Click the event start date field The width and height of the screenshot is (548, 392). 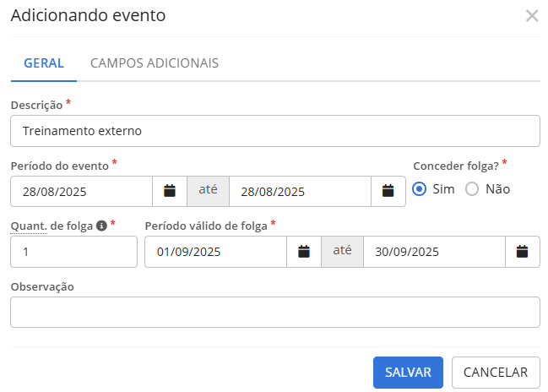point(81,191)
